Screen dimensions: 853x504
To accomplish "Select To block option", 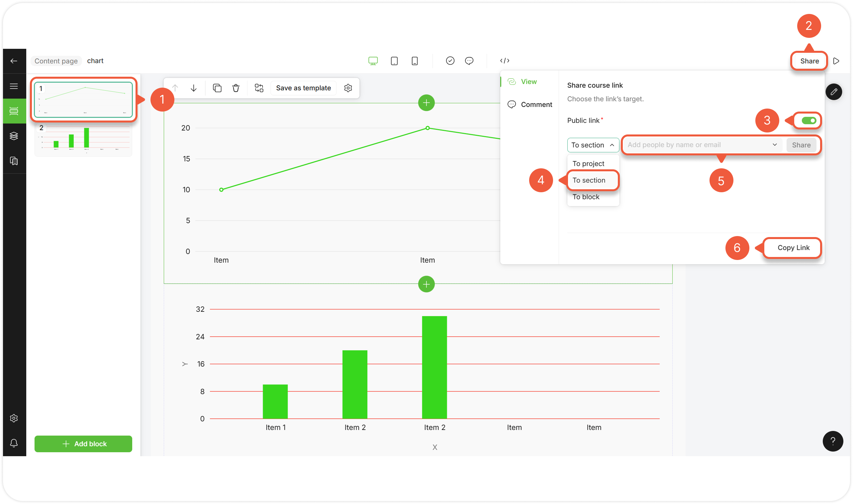I will 586,197.
